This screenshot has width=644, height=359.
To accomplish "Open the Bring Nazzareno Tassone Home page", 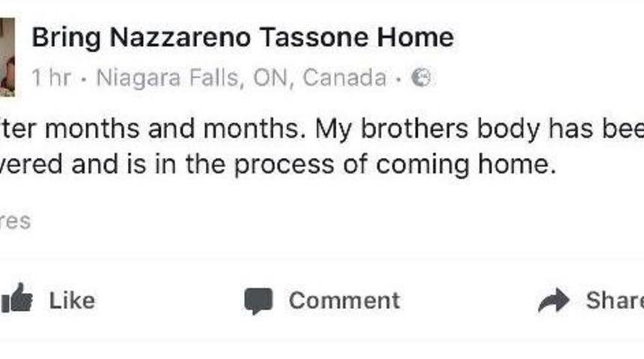I will coord(242,37).
